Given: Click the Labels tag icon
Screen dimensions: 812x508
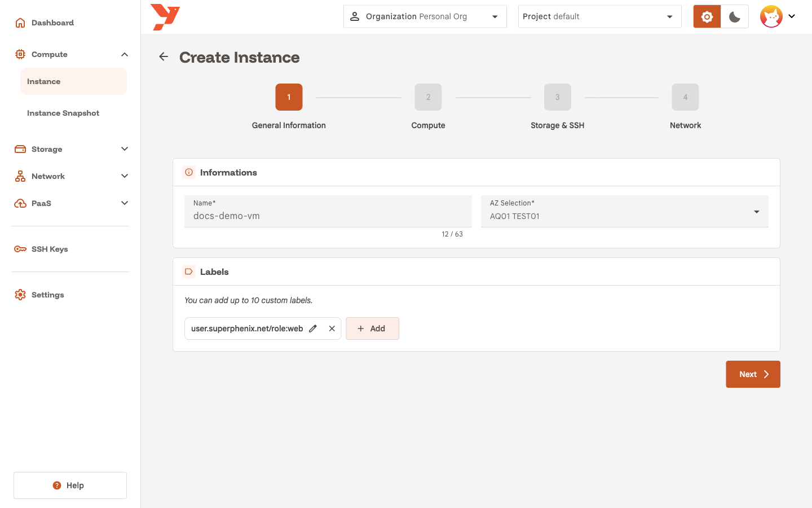Looking at the screenshot, I should (189, 271).
